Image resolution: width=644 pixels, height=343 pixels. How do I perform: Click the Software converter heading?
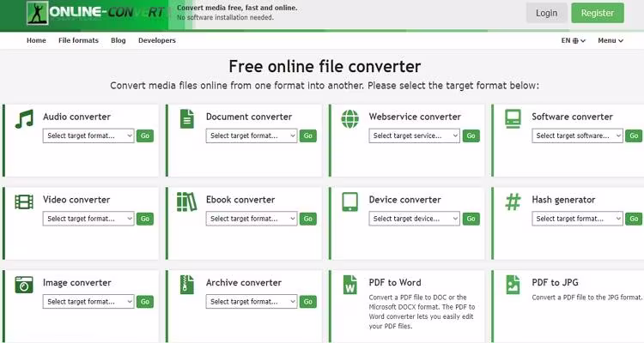572,117
